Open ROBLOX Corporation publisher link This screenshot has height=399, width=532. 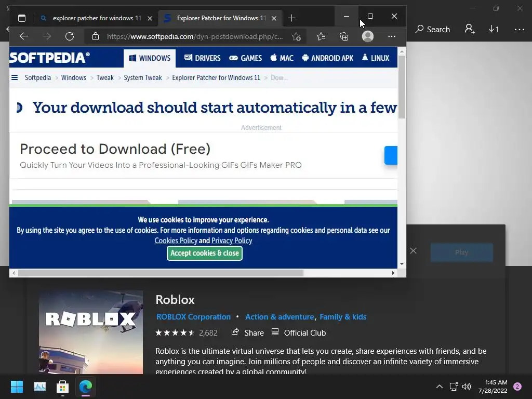(193, 317)
